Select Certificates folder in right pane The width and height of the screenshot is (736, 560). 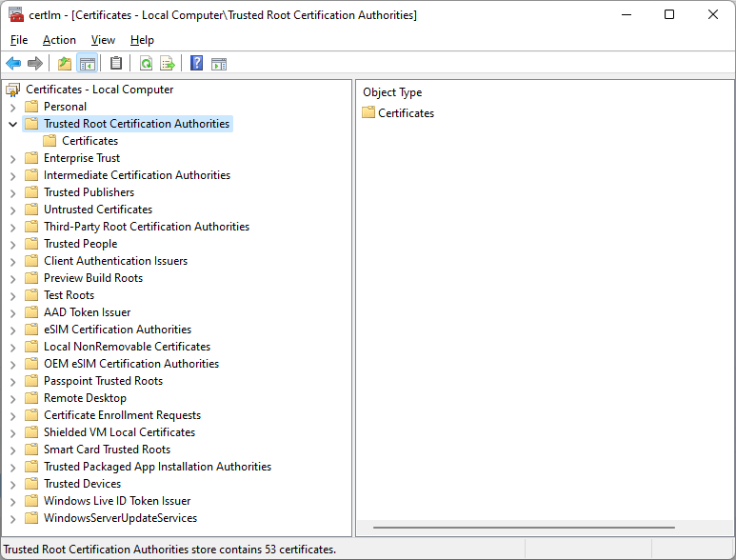(x=406, y=113)
